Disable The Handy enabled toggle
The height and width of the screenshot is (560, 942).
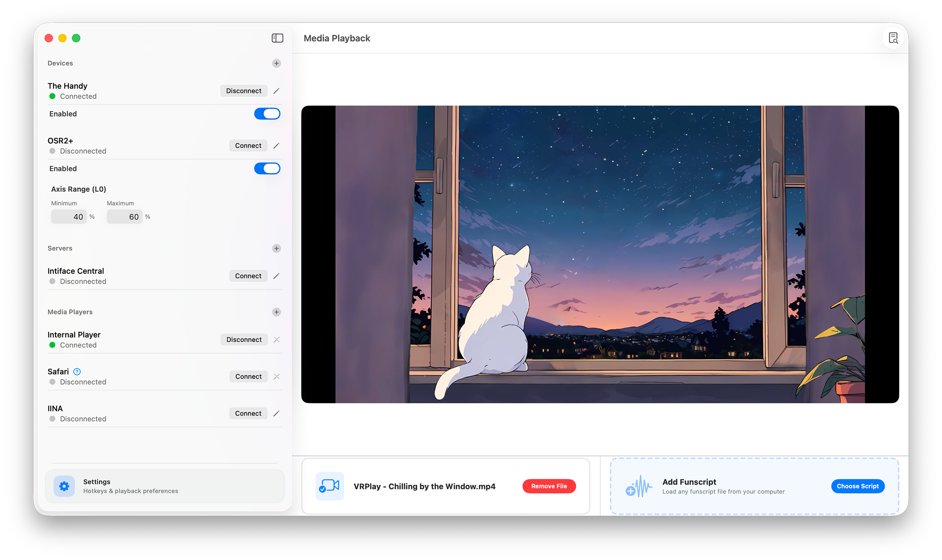[x=267, y=114]
